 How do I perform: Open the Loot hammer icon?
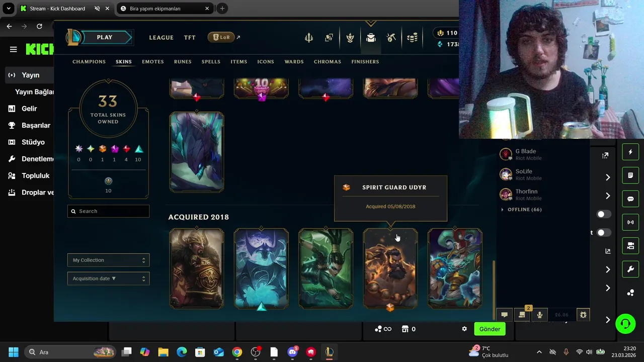tap(391, 38)
